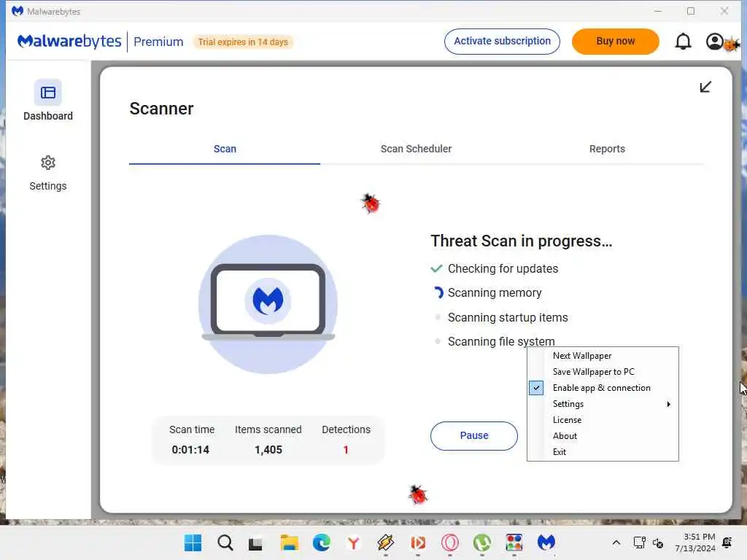Collapse the Scanner panel with the arrow icon
The height and width of the screenshot is (560, 747).
pyautogui.click(x=705, y=87)
